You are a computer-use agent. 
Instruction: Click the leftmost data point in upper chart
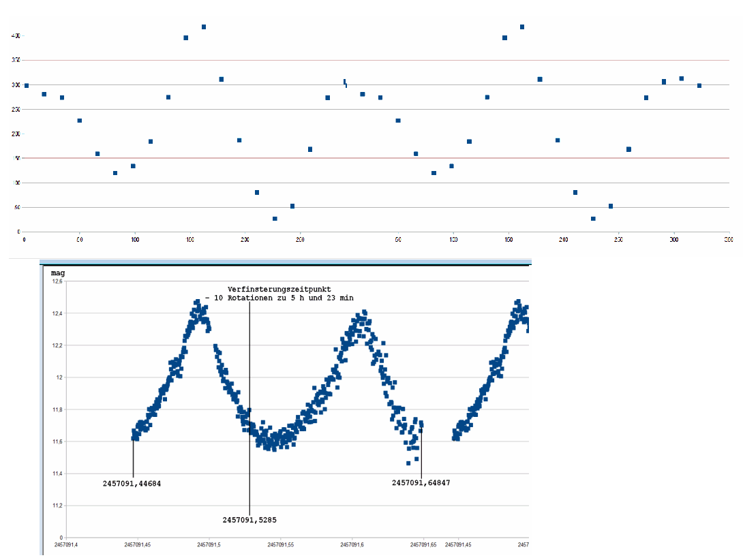pyautogui.click(x=26, y=86)
